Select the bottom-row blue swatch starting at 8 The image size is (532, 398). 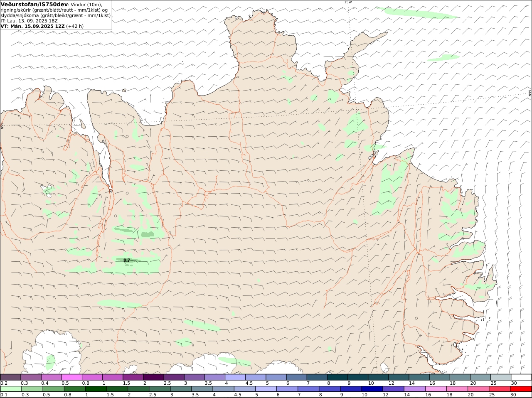tap(329, 389)
